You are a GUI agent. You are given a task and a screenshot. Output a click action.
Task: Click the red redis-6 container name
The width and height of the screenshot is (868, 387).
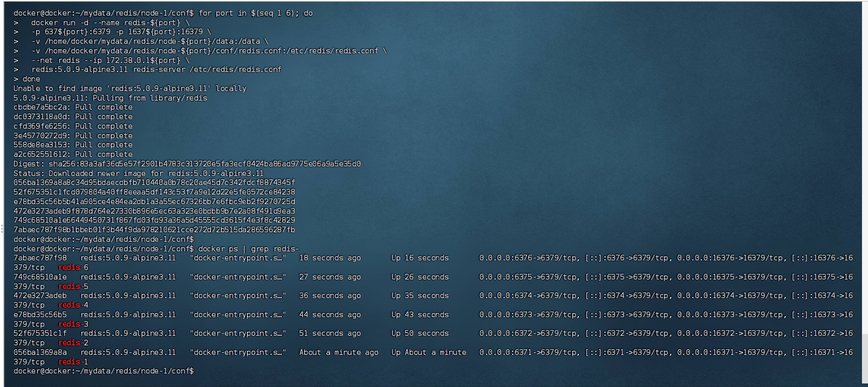[x=73, y=267]
